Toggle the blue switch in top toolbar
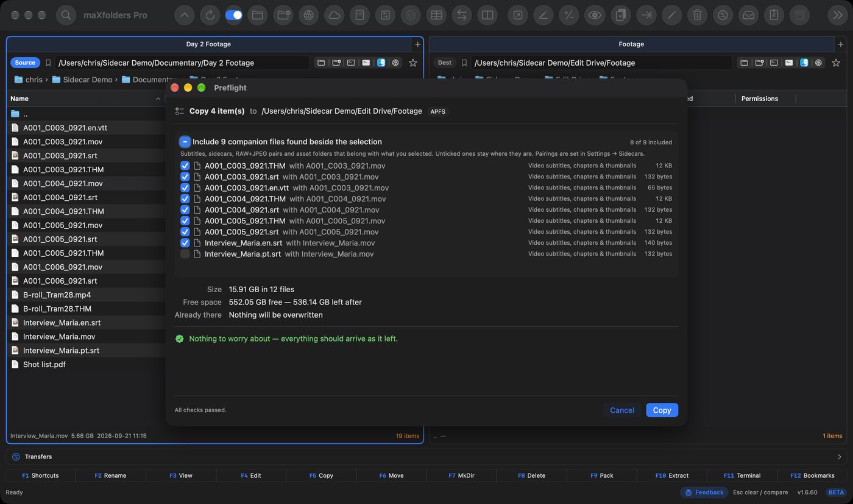 pos(233,15)
